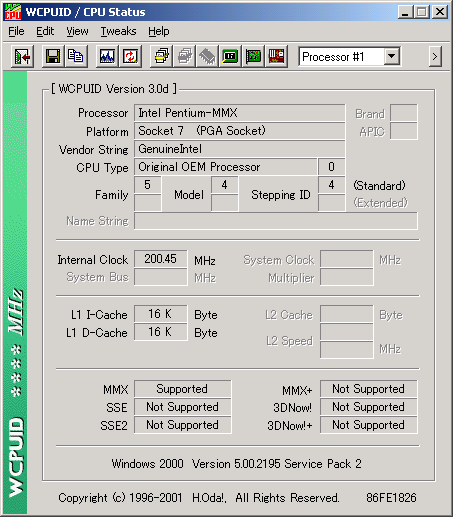Open the File menu

point(16,31)
